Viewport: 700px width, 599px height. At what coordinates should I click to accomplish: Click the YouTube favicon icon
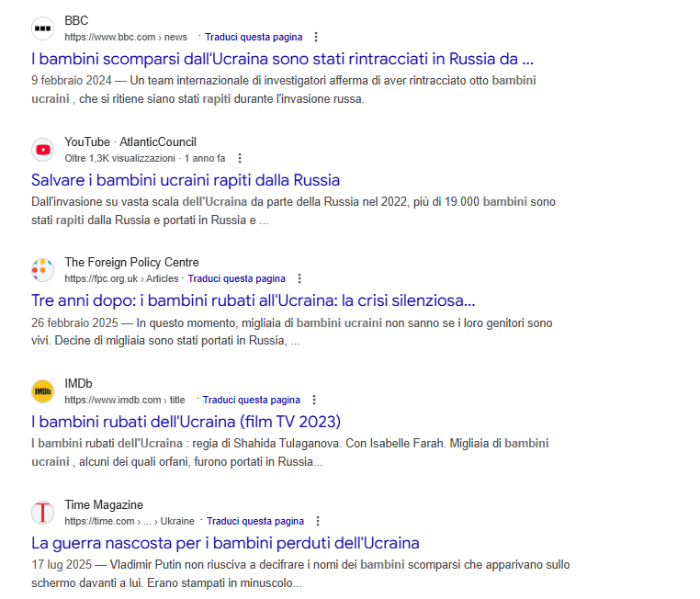pyautogui.click(x=42, y=150)
